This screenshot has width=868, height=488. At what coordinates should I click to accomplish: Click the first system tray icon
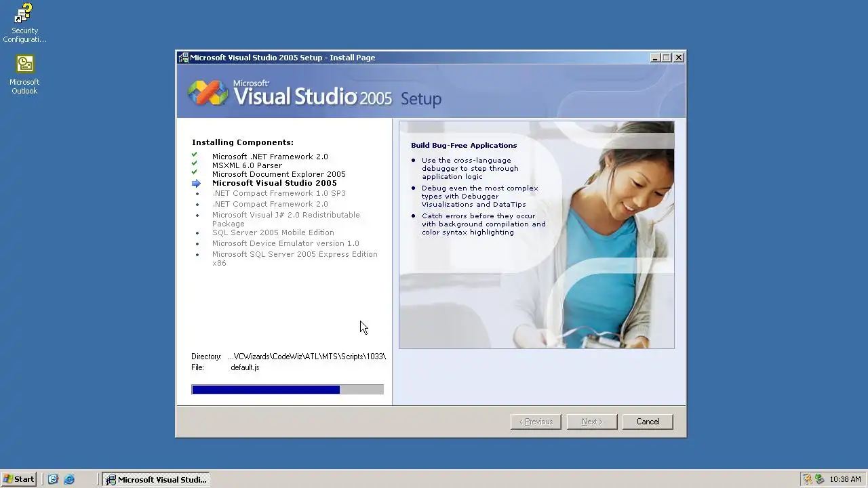(807, 479)
